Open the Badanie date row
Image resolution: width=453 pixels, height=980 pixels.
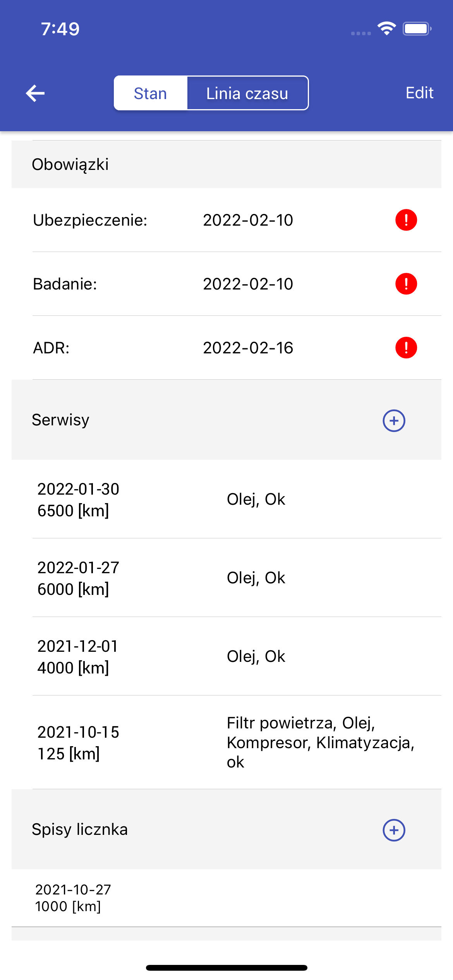[x=226, y=284]
